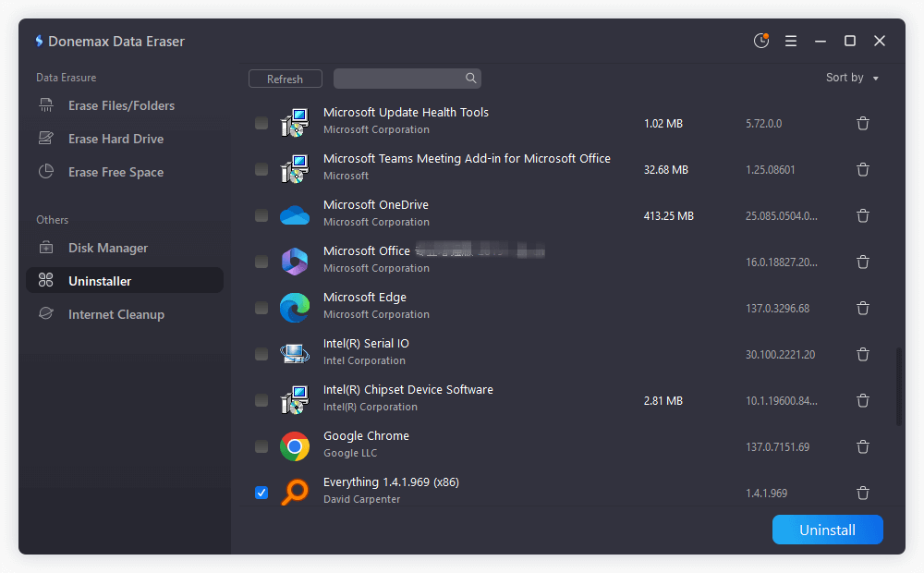The height and width of the screenshot is (573, 924).
Task: Click the Refresh button
Action: [286, 79]
